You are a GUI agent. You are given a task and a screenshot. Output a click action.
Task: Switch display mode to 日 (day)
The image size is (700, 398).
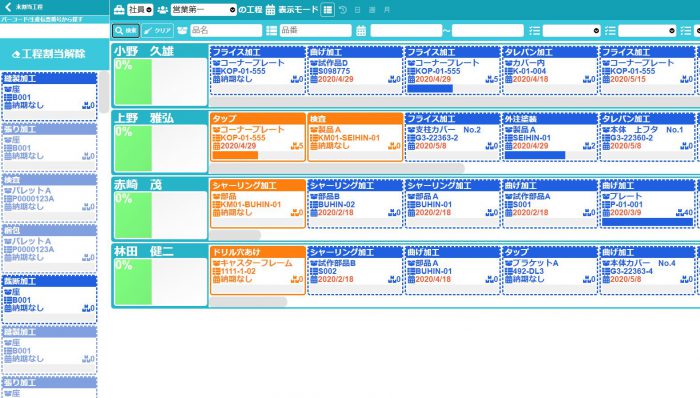coord(357,10)
